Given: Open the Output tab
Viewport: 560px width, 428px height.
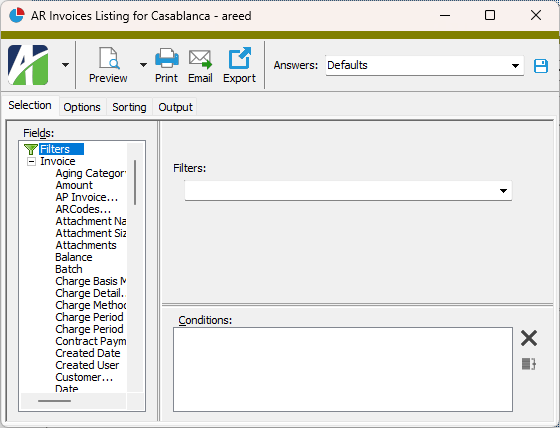Looking at the screenshot, I should pos(175,107).
